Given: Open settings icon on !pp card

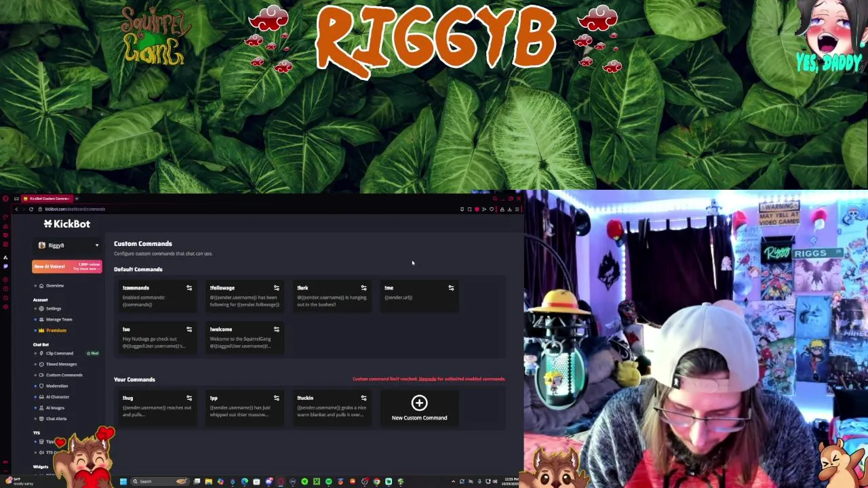Looking at the screenshot, I should [x=276, y=399].
